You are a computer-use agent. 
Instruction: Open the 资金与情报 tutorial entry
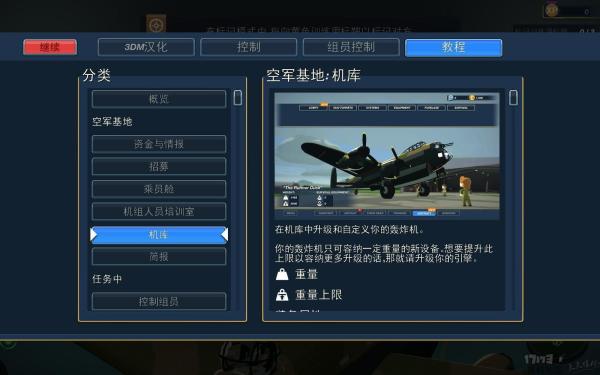click(x=159, y=144)
